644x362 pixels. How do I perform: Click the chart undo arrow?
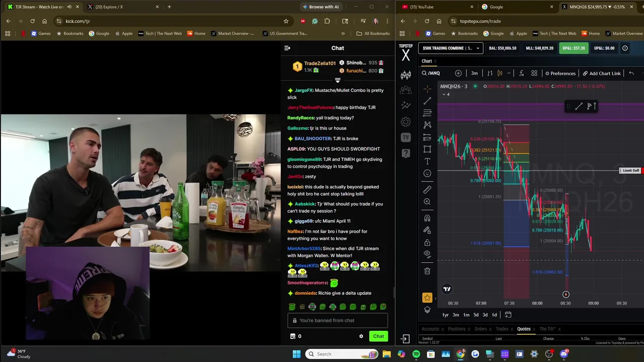click(x=631, y=73)
